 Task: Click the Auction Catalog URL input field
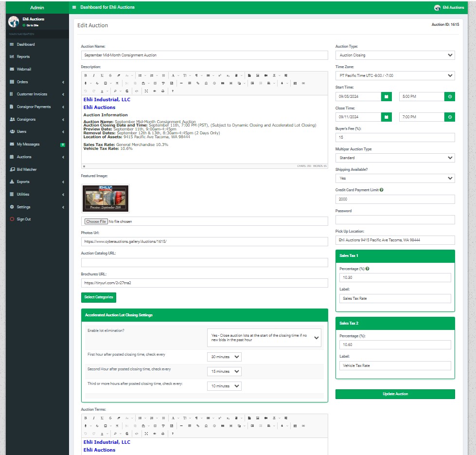(204, 262)
